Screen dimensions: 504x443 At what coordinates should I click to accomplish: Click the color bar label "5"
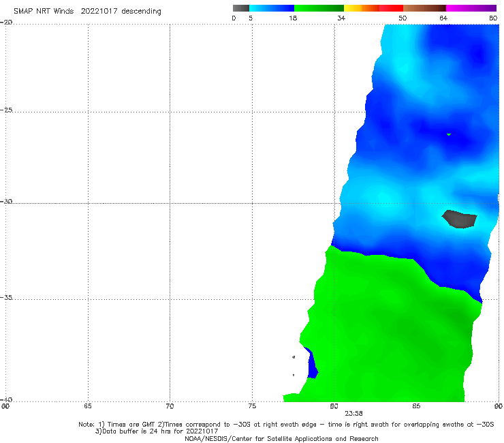(251, 18)
